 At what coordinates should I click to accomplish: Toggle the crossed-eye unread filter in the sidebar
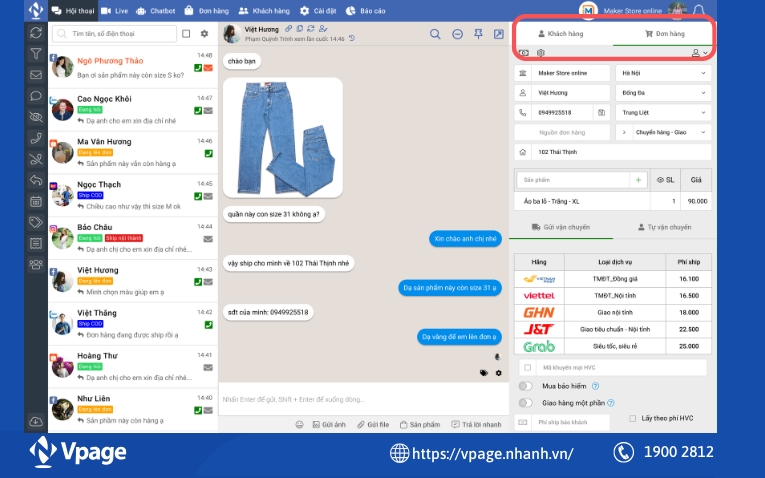36,117
